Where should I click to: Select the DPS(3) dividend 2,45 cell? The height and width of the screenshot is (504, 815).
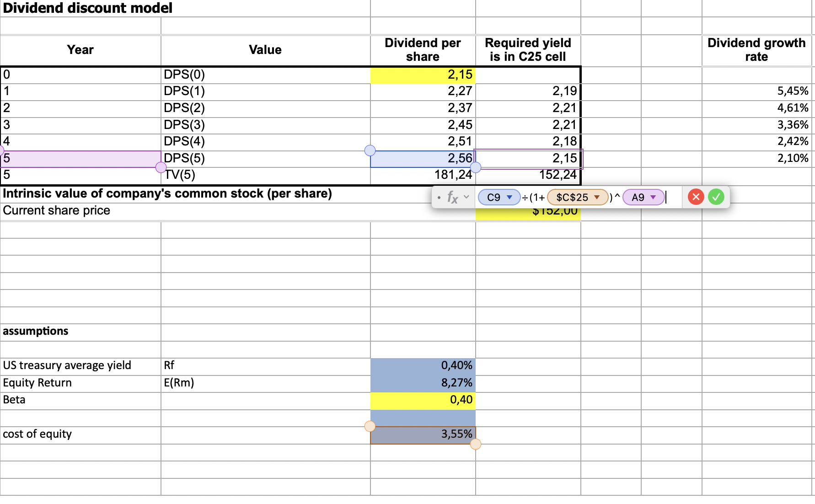(423, 125)
